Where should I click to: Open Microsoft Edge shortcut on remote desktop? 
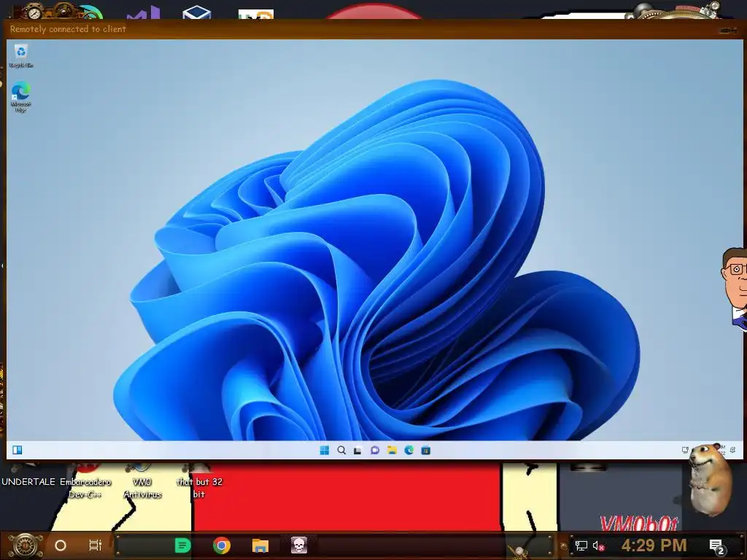pyautogui.click(x=20, y=97)
